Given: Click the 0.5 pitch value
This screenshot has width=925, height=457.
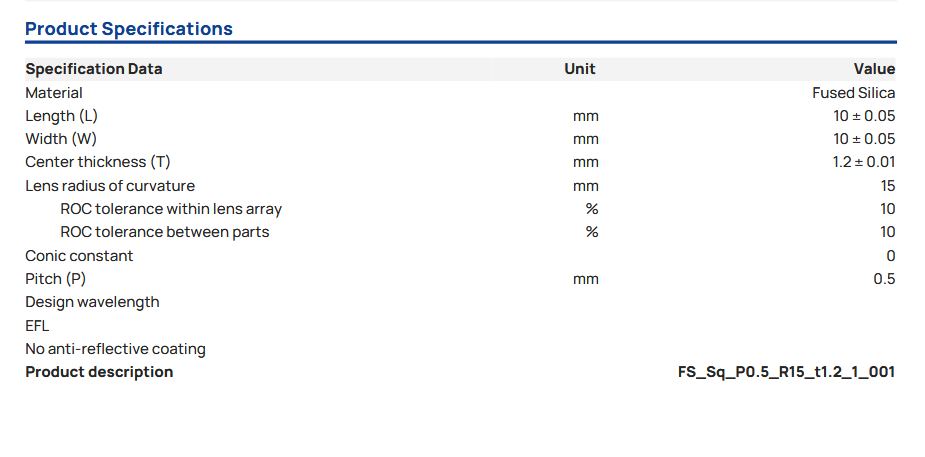Looking at the screenshot, I should tap(884, 279).
